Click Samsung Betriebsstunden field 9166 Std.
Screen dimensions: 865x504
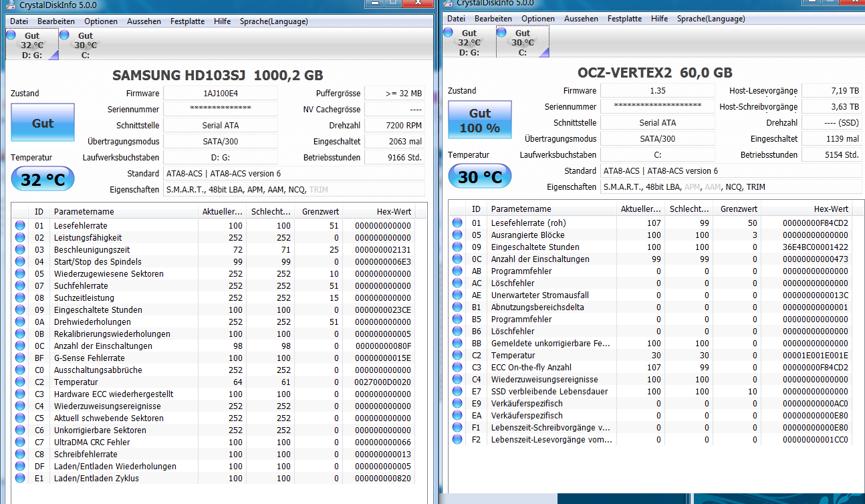[x=394, y=158]
